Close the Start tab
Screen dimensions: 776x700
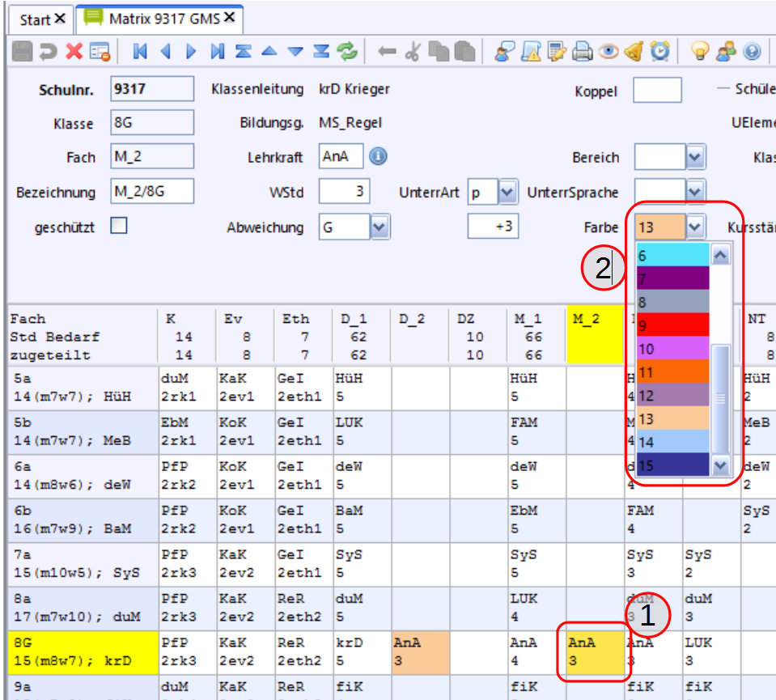point(60,19)
